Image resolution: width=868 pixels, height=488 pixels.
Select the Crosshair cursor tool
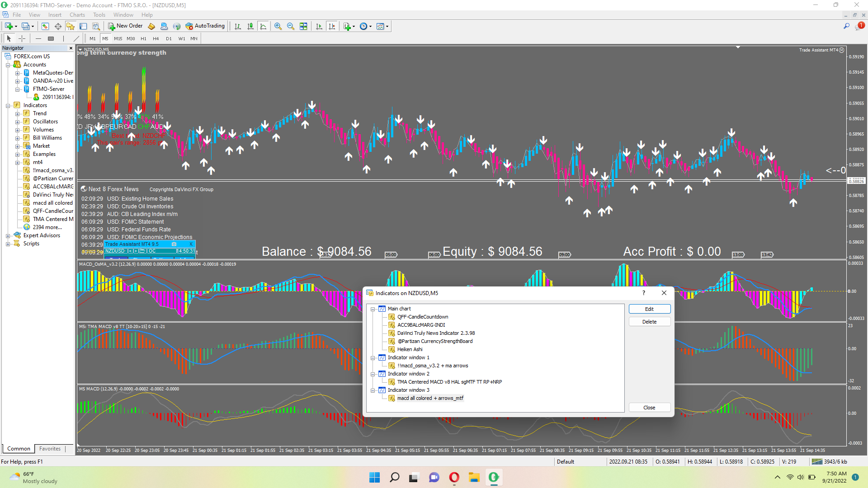point(22,38)
